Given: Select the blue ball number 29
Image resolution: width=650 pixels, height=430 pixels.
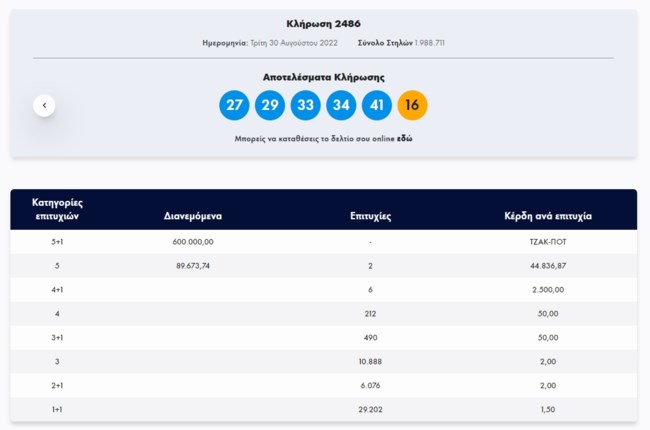Looking at the screenshot, I should [x=270, y=105].
